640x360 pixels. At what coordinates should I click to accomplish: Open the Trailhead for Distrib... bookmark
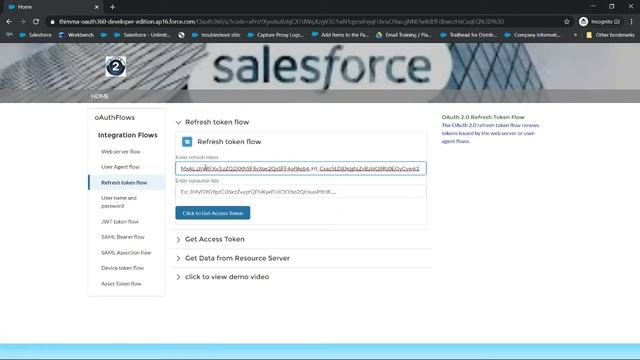[469, 35]
